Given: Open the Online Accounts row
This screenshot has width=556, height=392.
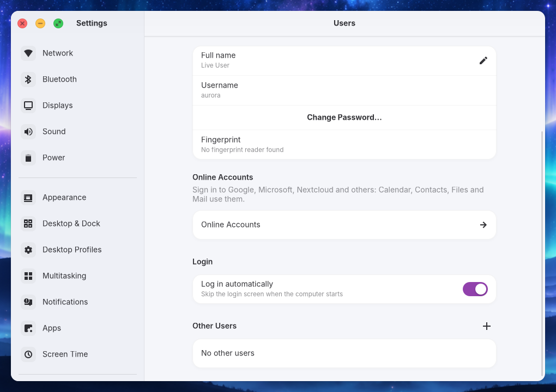Looking at the screenshot, I should point(345,225).
